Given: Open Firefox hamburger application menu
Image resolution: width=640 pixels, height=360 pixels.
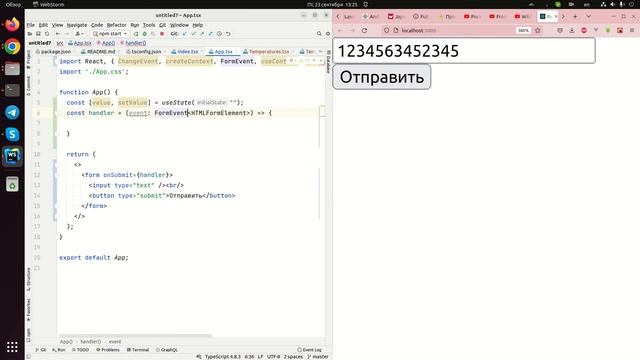Looking at the screenshot, I should tap(632, 31).
